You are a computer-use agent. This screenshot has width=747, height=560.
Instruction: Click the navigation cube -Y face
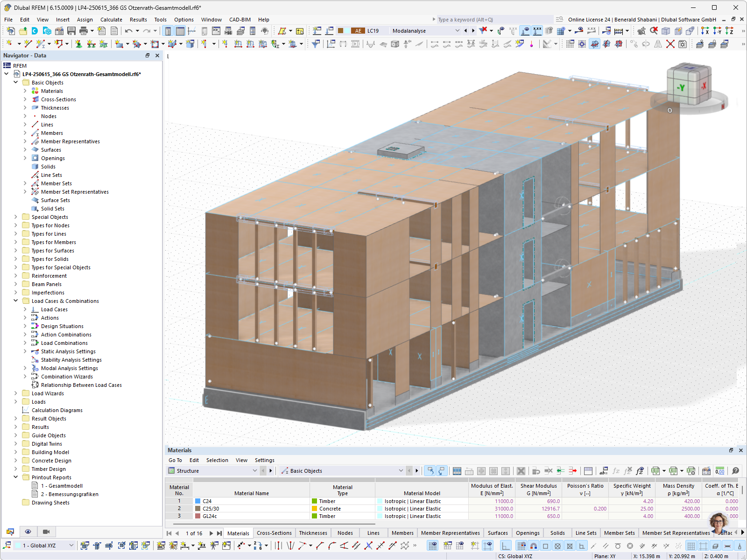(681, 87)
